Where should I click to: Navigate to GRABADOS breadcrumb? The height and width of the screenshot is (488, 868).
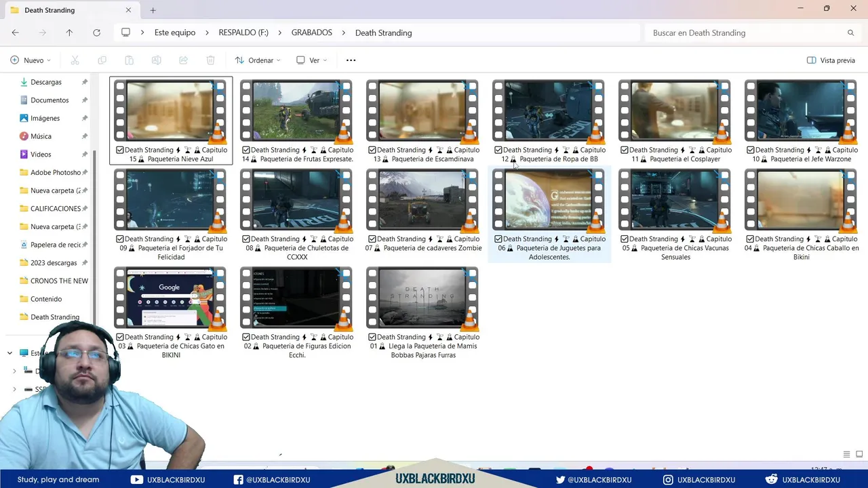click(x=312, y=33)
